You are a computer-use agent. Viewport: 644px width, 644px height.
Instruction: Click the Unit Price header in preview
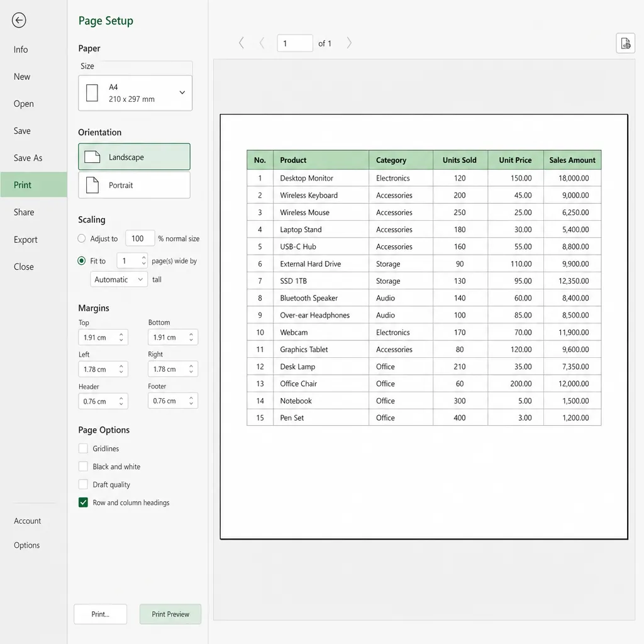(516, 160)
